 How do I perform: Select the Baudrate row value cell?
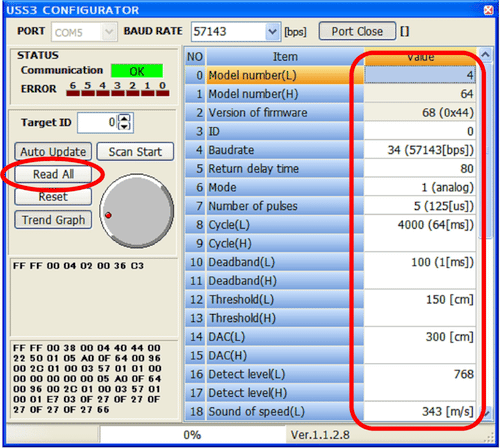(419, 150)
